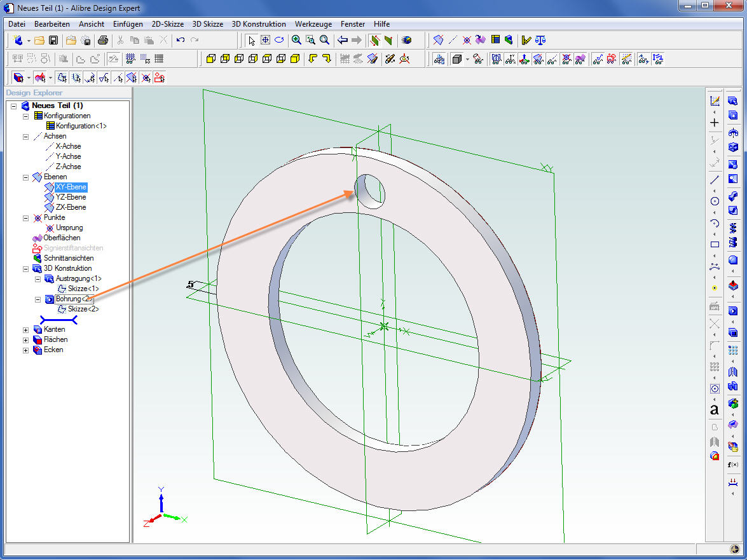This screenshot has width=747, height=560.
Task: Select Skizze<1> under Austragung<1>
Action: pos(83,289)
